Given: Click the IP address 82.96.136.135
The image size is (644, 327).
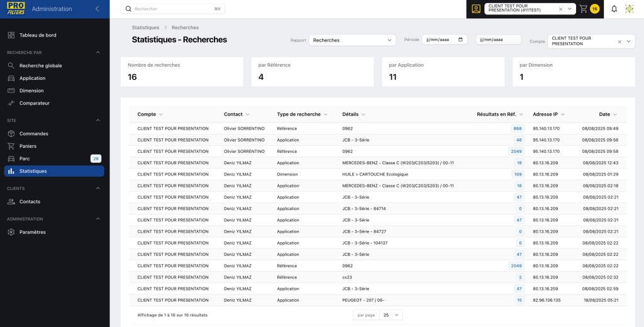Looking at the screenshot, I should 547,301.
